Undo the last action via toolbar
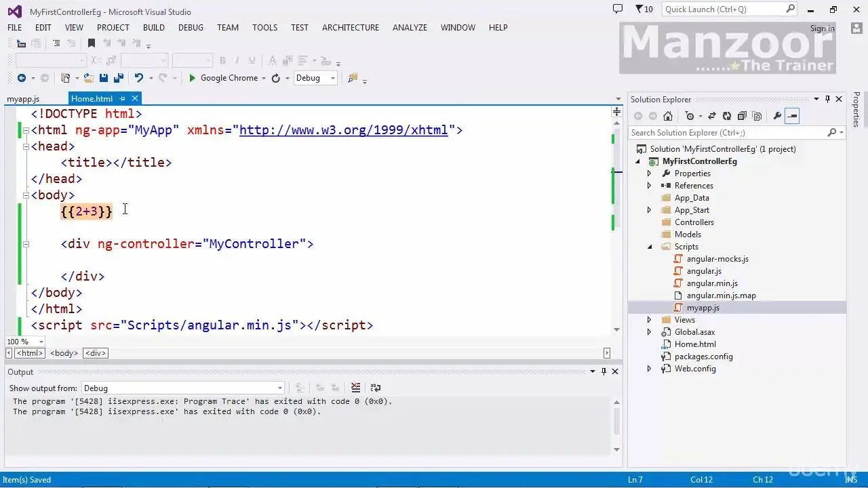The image size is (868, 488). point(139,78)
